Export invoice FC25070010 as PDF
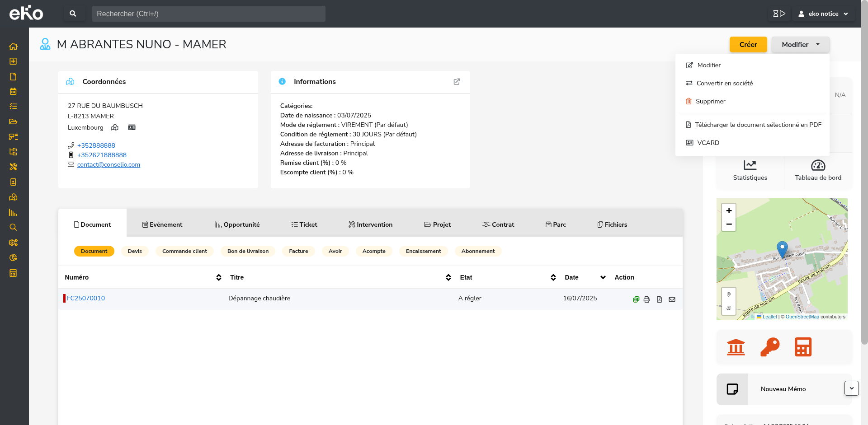This screenshot has height=425, width=868. pos(660,299)
